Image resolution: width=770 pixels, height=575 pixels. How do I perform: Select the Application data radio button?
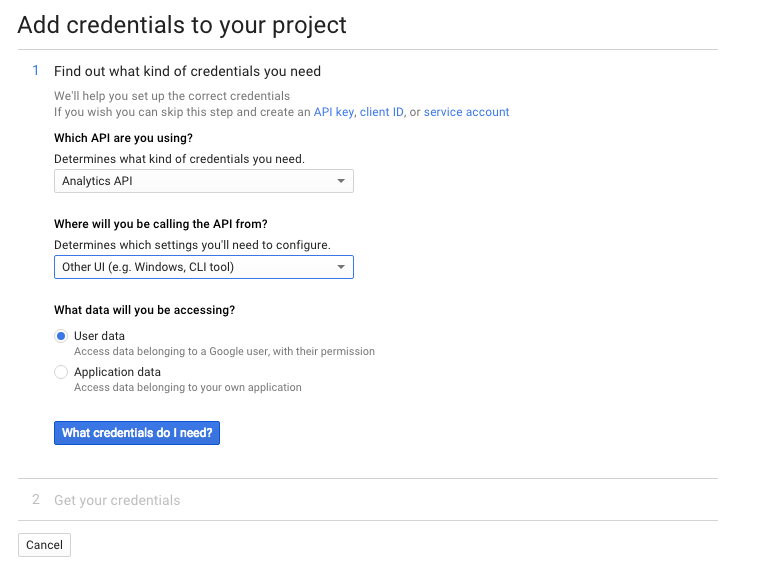(61, 372)
